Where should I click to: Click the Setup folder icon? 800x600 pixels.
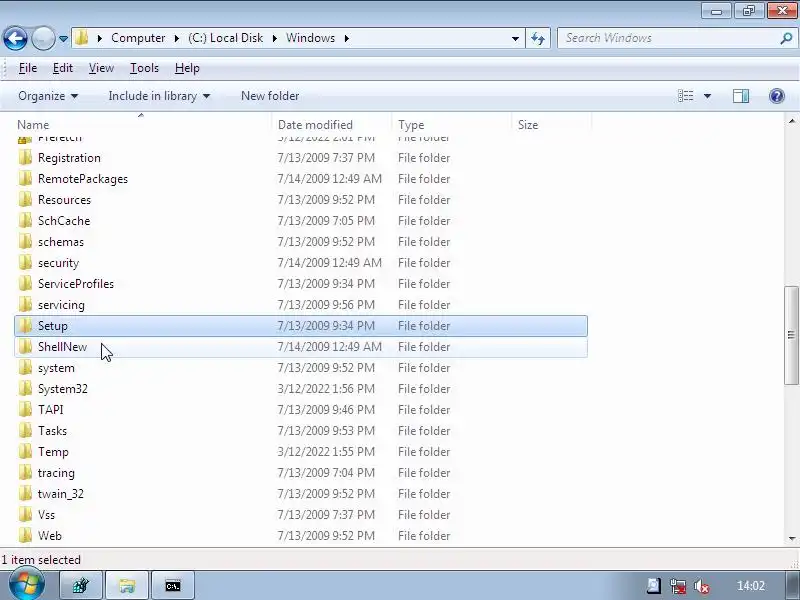25,326
